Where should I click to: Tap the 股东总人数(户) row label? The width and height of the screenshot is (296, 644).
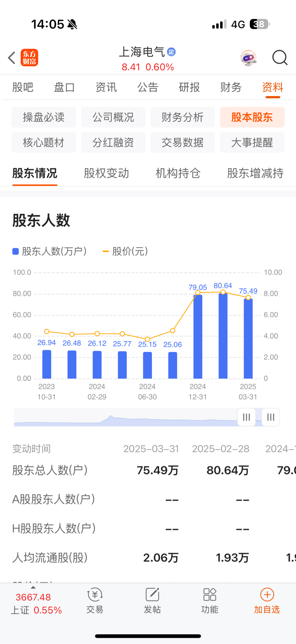click(x=50, y=470)
